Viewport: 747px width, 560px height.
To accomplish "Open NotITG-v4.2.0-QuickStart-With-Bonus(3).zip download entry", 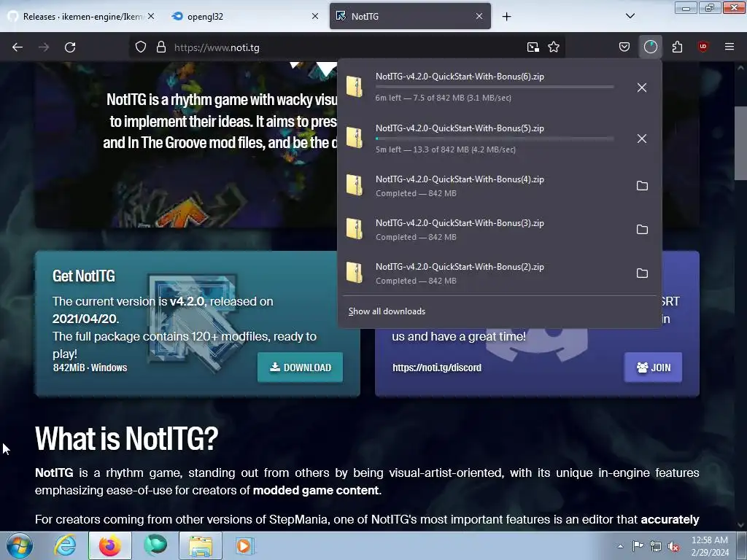I will pos(484,230).
